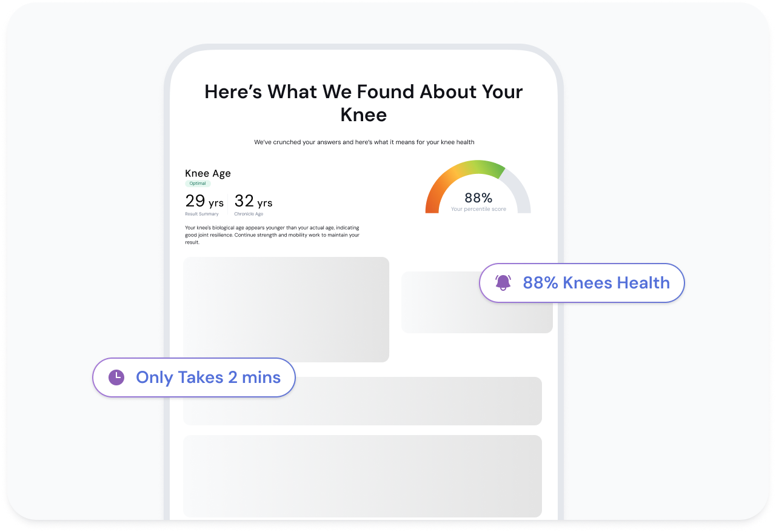This screenshot has width=776, height=532.
Task: Click the Here's What We Found title
Action: click(x=364, y=102)
